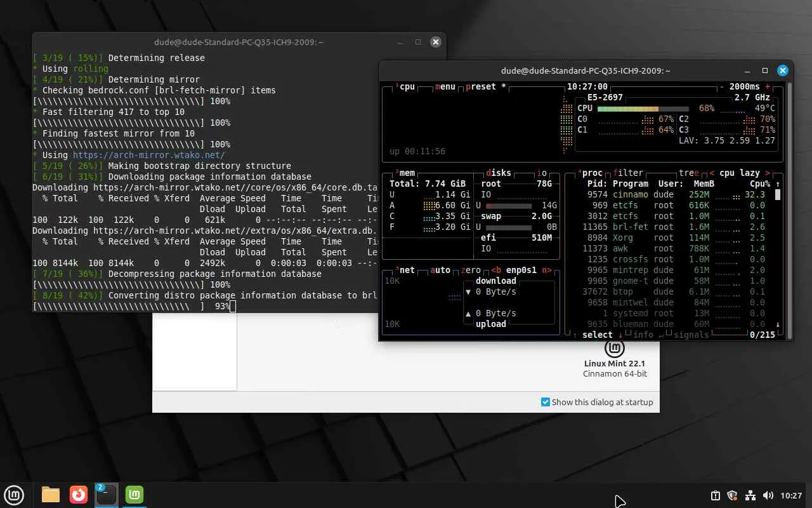Select the mintwel process row
Screen dimensions: 812x508
coord(676,302)
